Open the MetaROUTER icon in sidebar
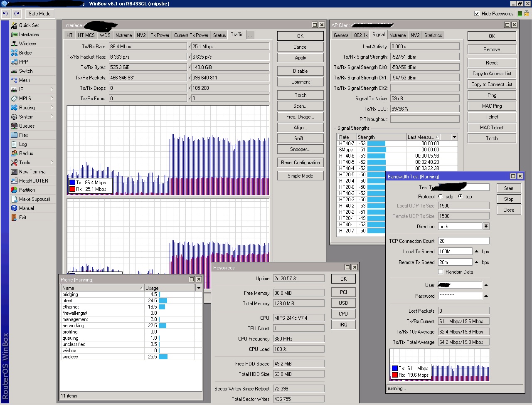Viewport: 532px width, 405px height. pyautogui.click(x=14, y=181)
